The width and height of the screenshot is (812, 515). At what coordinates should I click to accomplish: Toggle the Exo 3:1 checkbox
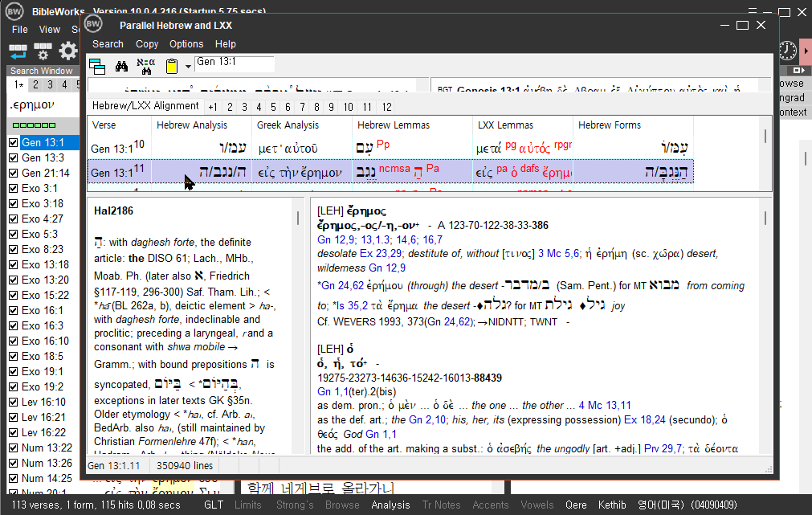coord(14,188)
